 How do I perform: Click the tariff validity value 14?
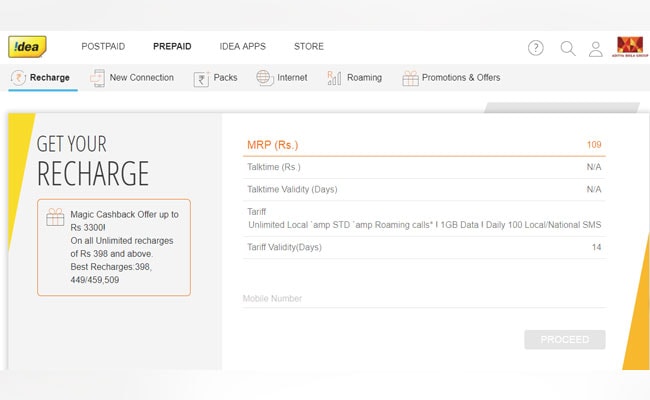point(597,247)
